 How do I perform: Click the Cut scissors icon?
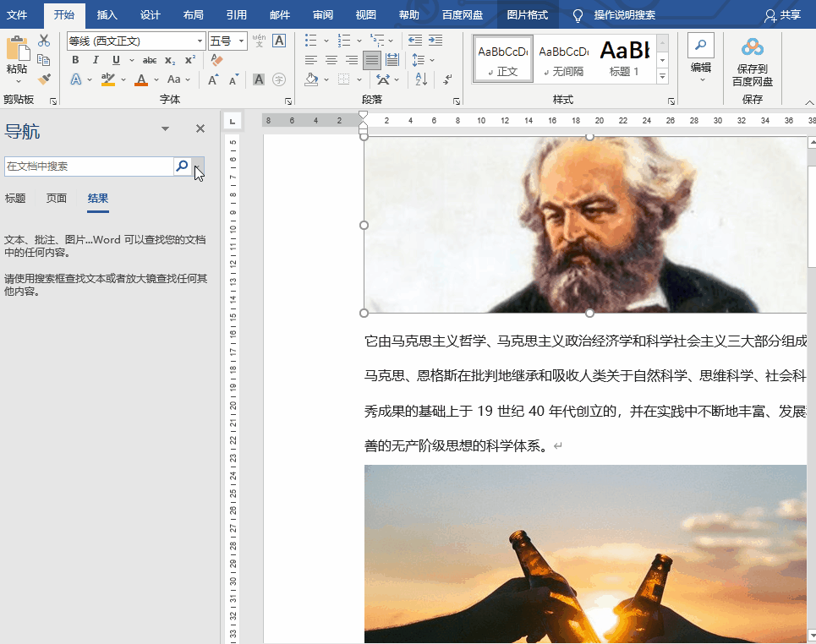44,41
